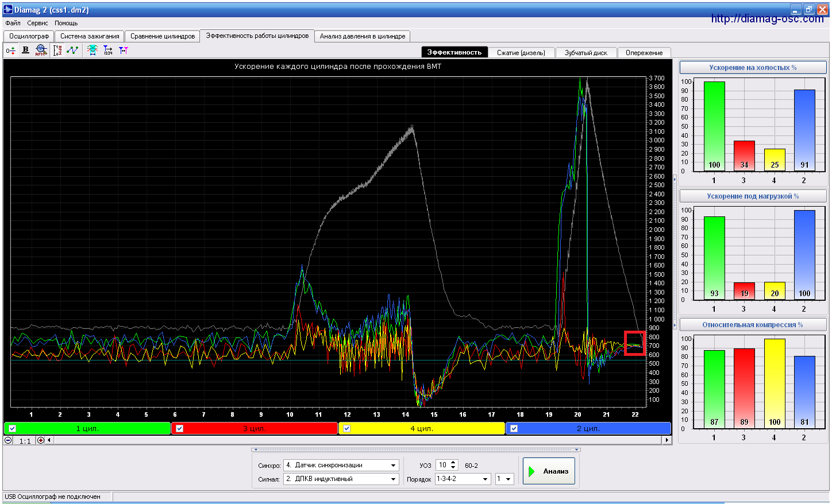The width and height of the screenshot is (832, 504).
Task: Toggle the bold B toolbar icon
Action: click(25, 50)
